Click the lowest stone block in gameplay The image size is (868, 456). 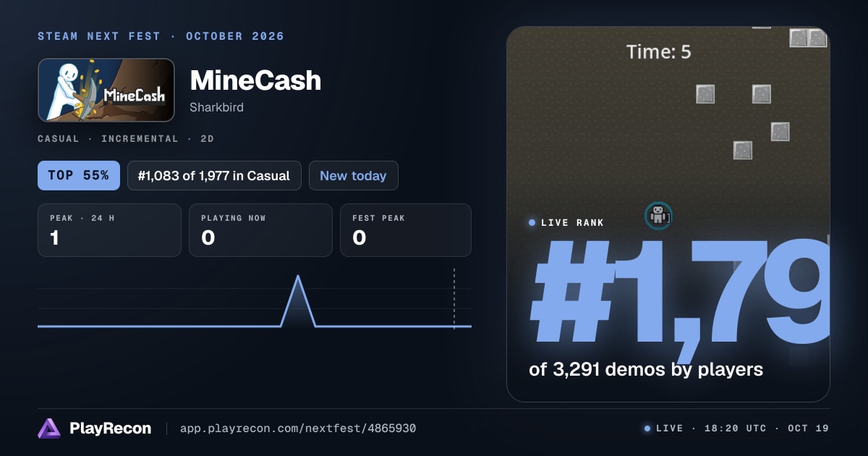[x=743, y=151]
